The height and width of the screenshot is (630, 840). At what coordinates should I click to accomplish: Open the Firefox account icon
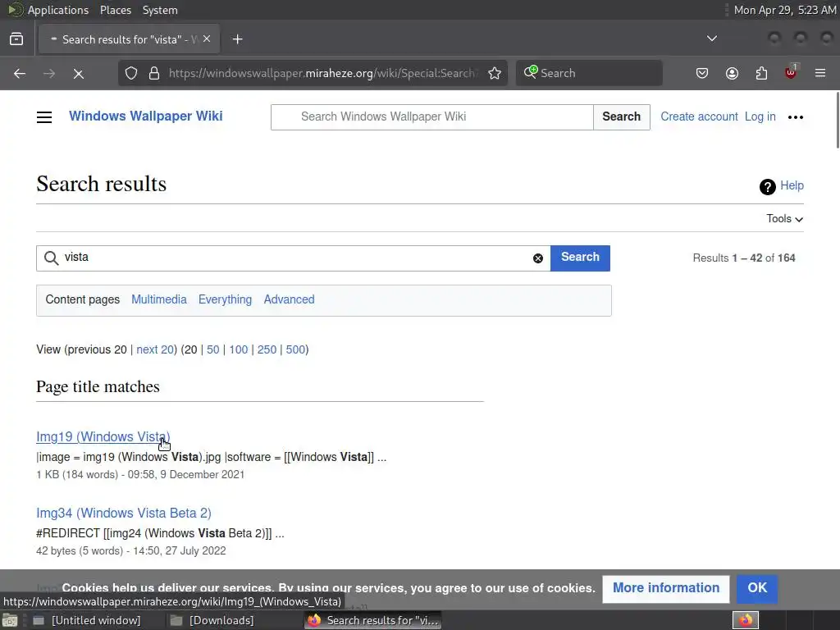click(732, 73)
